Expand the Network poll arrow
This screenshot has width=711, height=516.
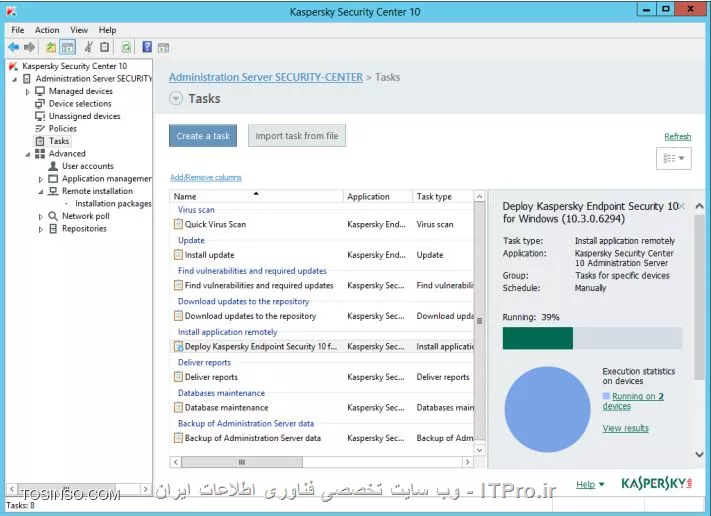pos(41,217)
